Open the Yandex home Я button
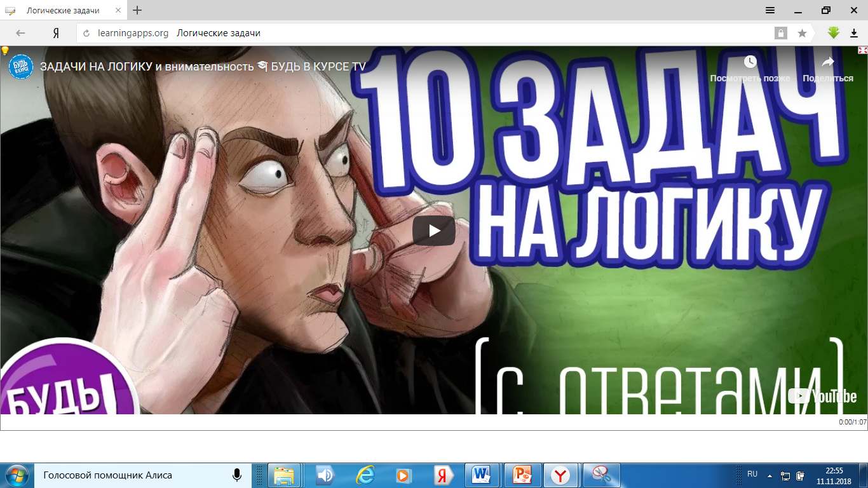868x488 pixels. pos(56,33)
